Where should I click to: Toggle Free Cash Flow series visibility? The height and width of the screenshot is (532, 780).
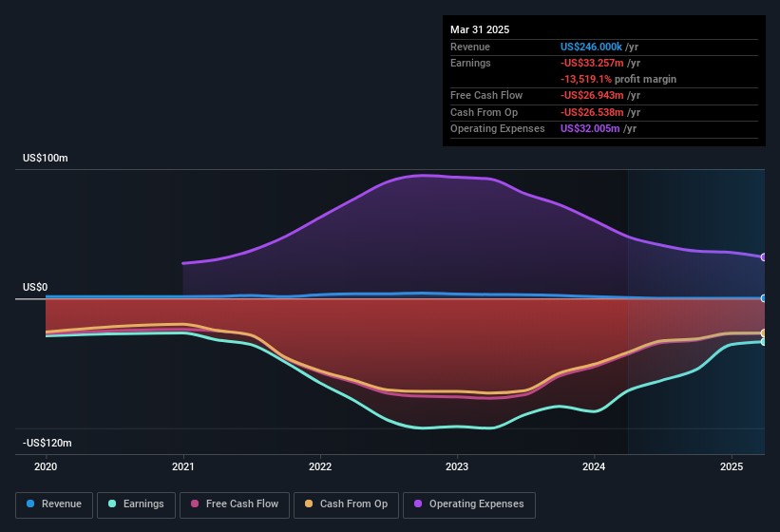[234, 504]
